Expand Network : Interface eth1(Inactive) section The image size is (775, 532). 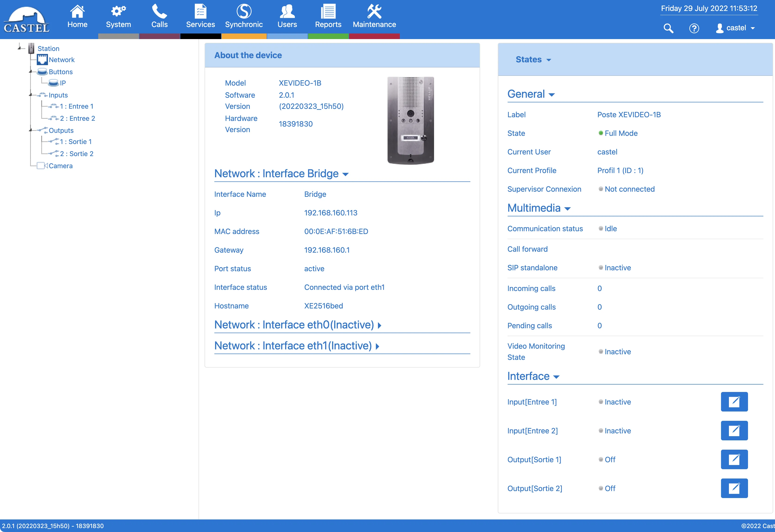[x=297, y=346]
